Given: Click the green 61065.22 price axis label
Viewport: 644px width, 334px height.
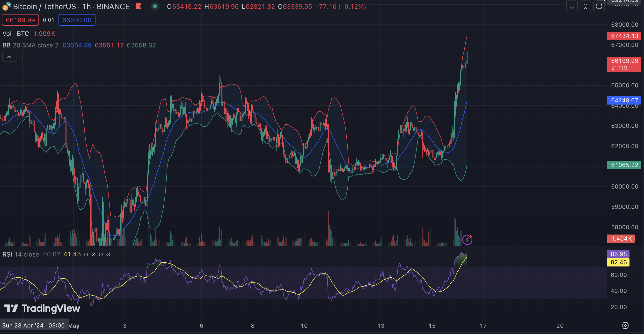Looking at the screenshot, I should tap(623, 165).
